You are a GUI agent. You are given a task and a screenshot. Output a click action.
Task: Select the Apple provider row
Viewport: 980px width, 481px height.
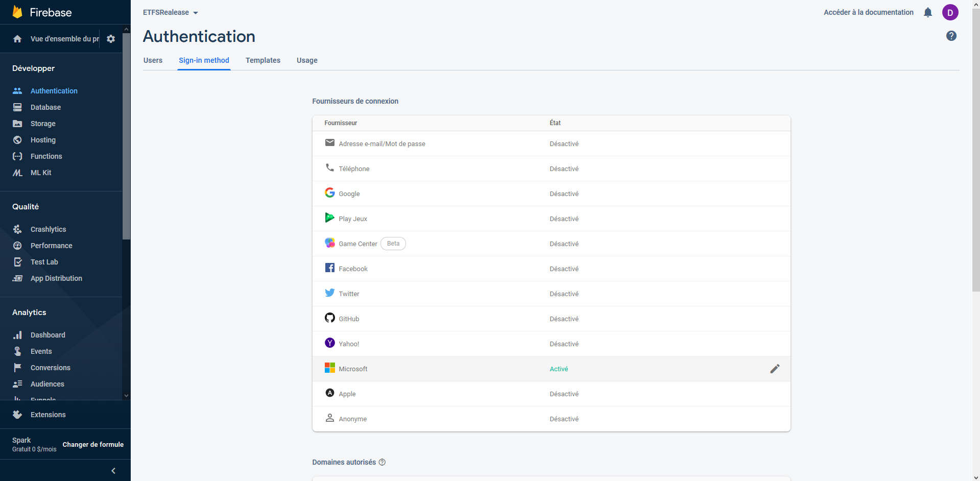(551, 394)
